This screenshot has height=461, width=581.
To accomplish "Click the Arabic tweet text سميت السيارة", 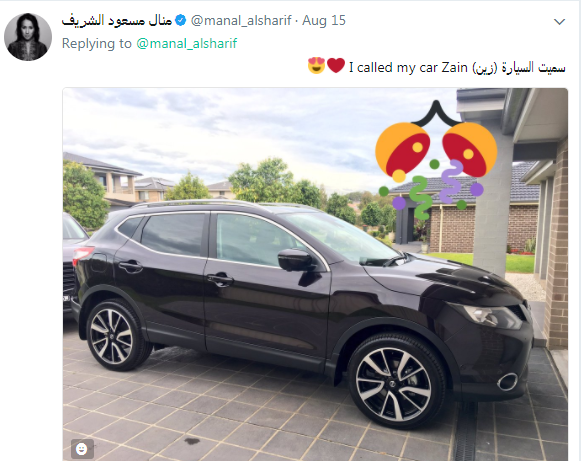I will click(x=534, y=68).
